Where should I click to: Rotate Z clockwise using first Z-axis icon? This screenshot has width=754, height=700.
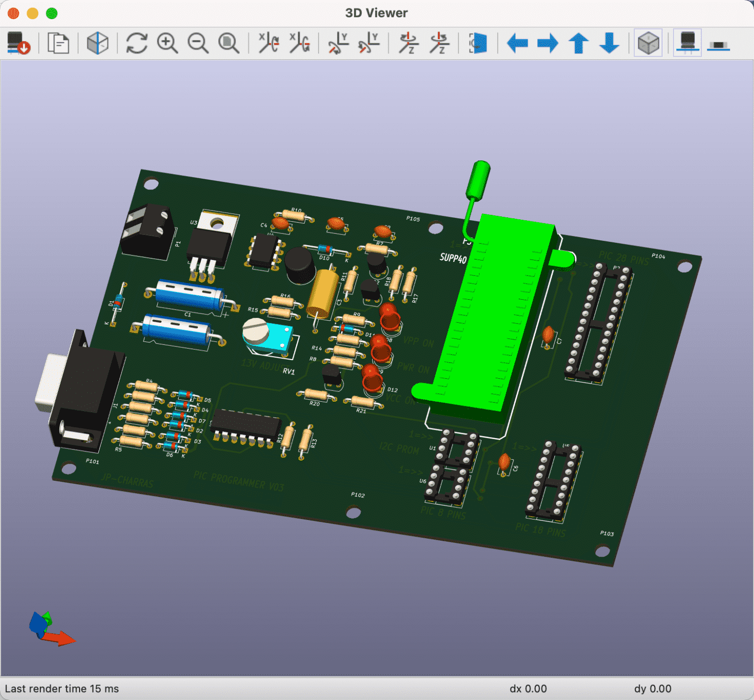click(x=408, y=43)
